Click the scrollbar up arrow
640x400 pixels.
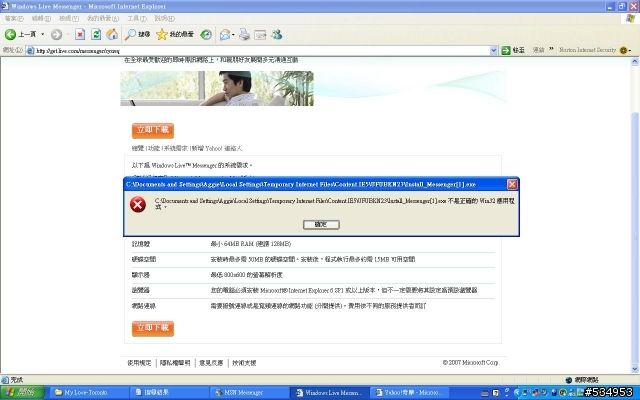click(635, 62)
